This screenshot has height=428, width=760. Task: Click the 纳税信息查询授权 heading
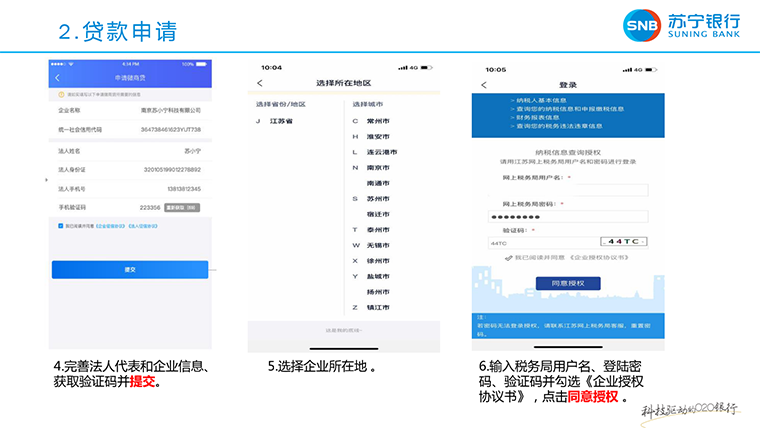coord(568,152)
